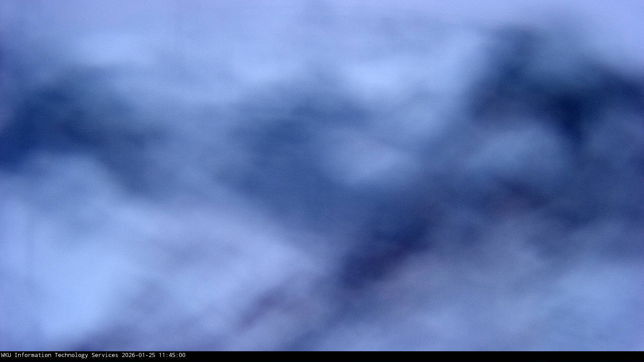Viewport: 644px width, 362px height.
Task: Click the timestamp '11:45:00' in the caption
Action: (172, 355)
